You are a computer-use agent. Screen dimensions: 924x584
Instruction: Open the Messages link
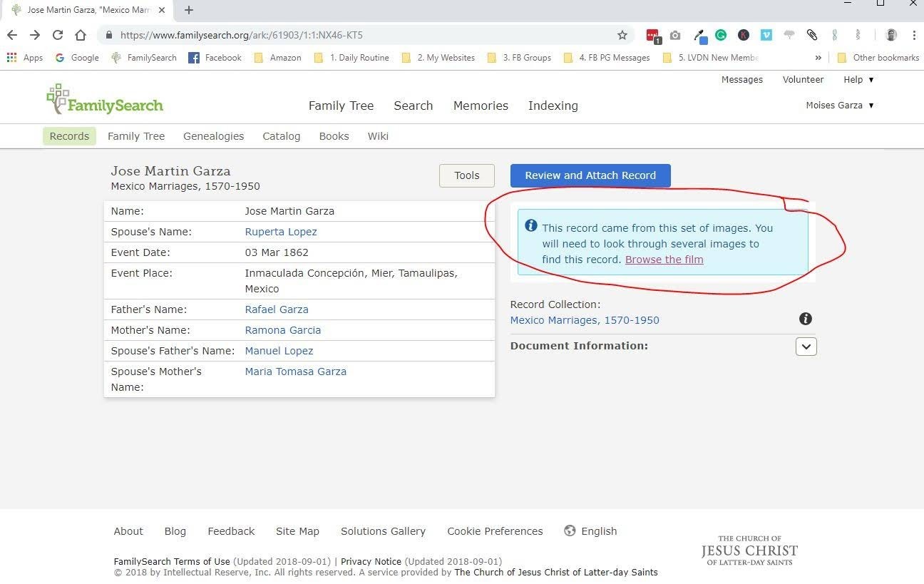coord(742,79)
